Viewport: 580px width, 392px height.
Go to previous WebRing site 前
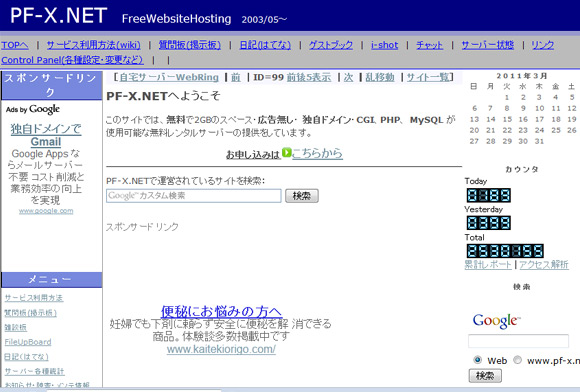pyautogui.click(x=236, y=77)
